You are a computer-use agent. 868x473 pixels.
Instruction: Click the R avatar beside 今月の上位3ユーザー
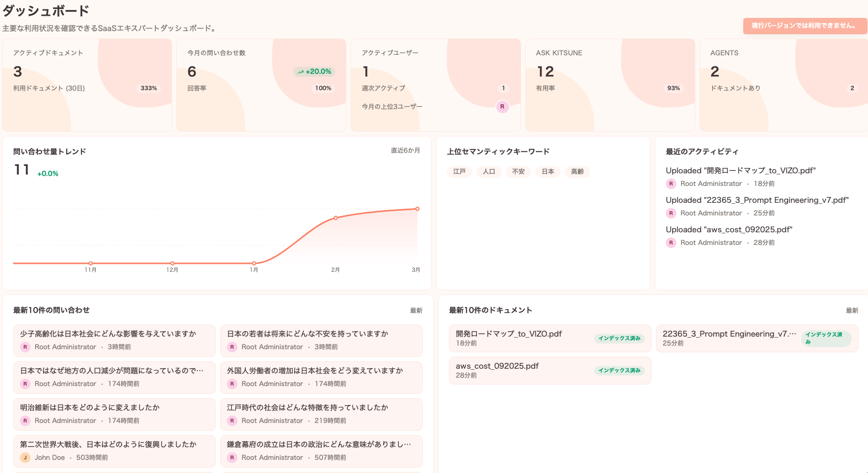[x=502, y=107]
